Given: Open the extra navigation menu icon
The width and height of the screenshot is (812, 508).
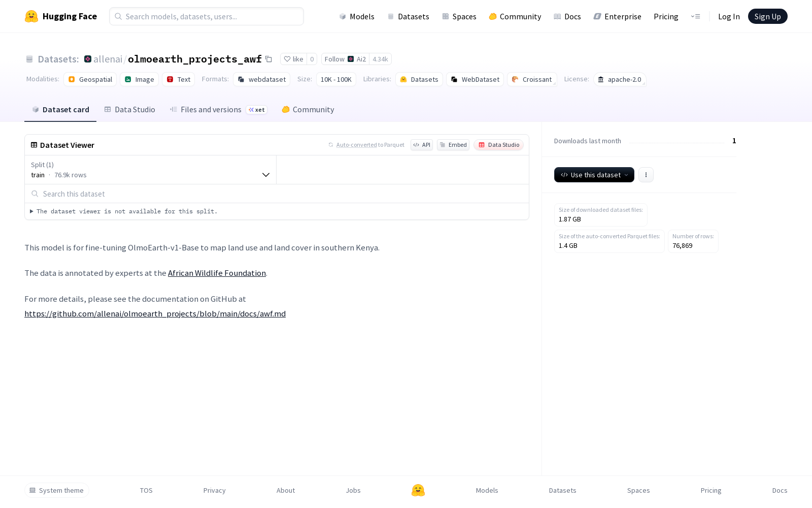Looking at the screenshot, I should 695,16.
